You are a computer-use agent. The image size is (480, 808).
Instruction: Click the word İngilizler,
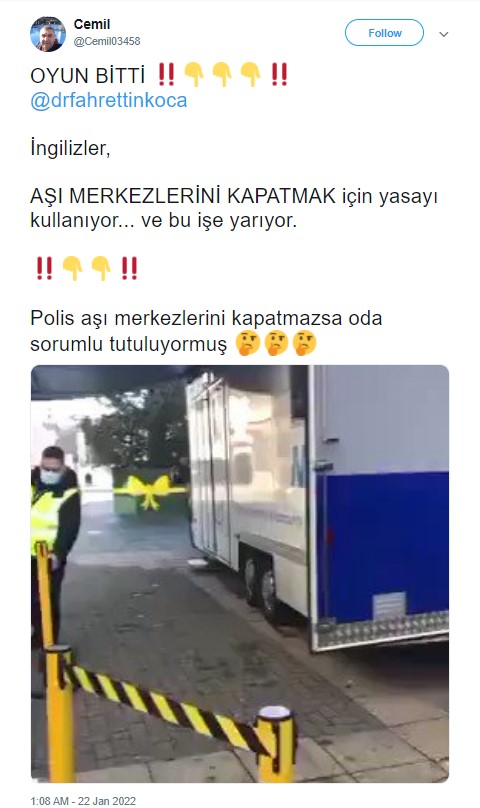(x=70, y=149)
